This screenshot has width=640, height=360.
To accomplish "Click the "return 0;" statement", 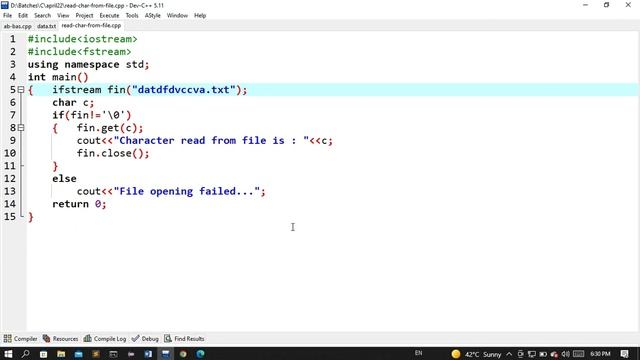I will click(x=79, y=204).
